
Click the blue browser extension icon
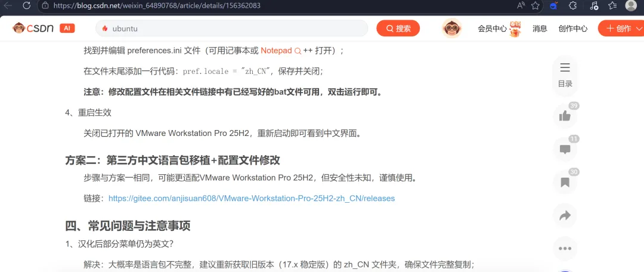click(553, 5)
